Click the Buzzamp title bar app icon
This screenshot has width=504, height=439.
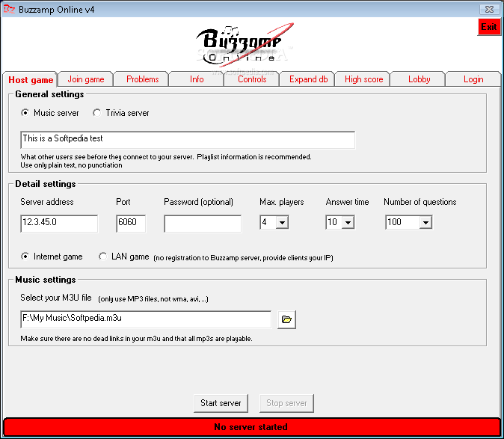pos(9,9)
